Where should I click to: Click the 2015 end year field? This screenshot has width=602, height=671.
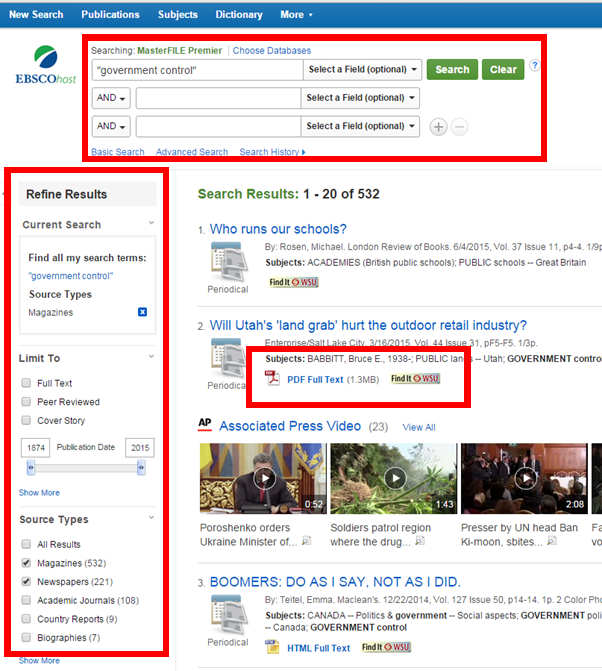[x=140, y=448]
